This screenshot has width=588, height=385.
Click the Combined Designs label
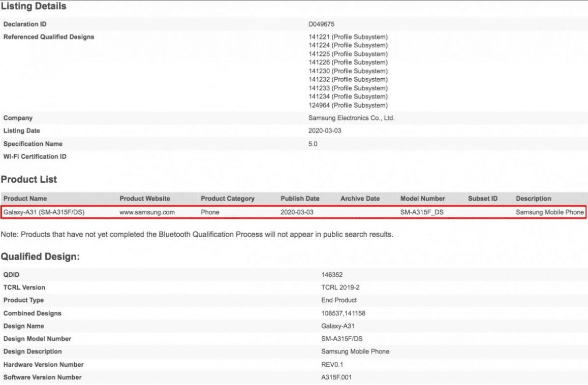[32, 313]
